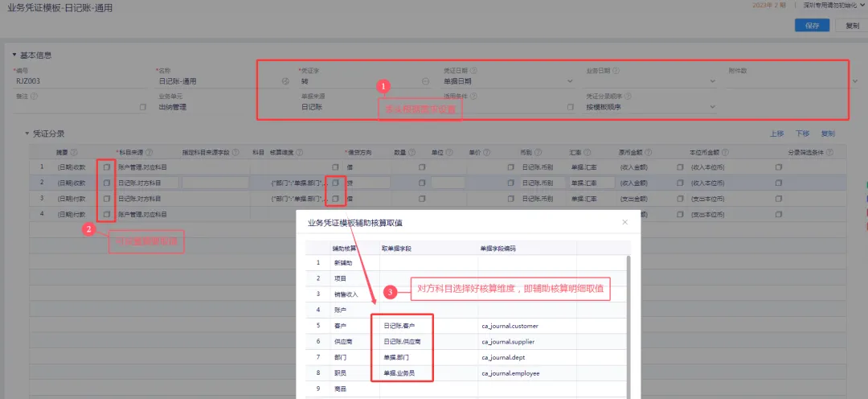Open summary editor icon for row 4

point(106,214)
